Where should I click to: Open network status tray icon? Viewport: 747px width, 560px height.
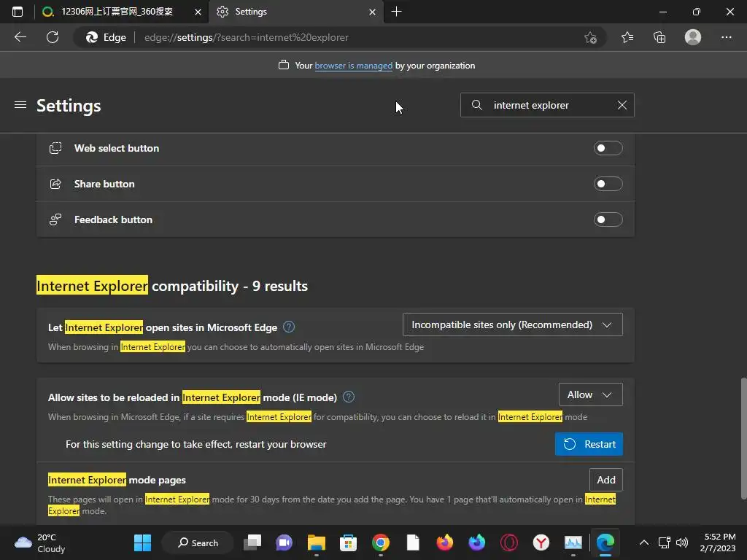point(664,542)
